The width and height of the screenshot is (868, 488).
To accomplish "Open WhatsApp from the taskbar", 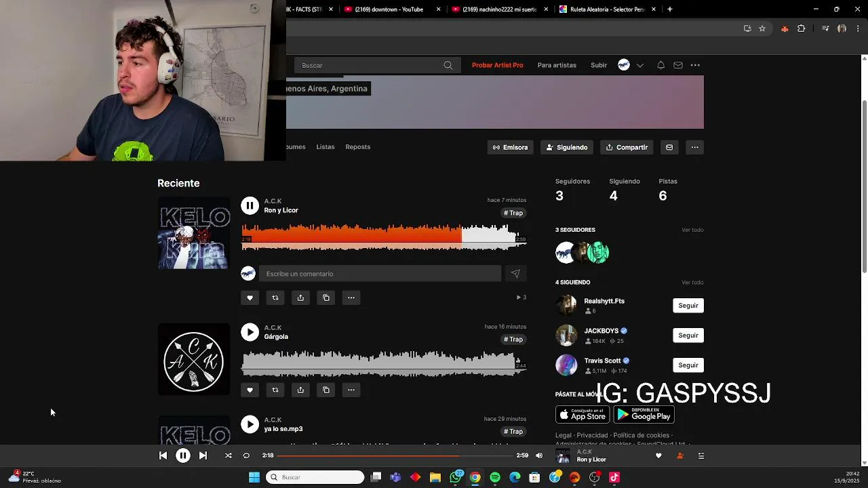I will [x=456, y=477].
